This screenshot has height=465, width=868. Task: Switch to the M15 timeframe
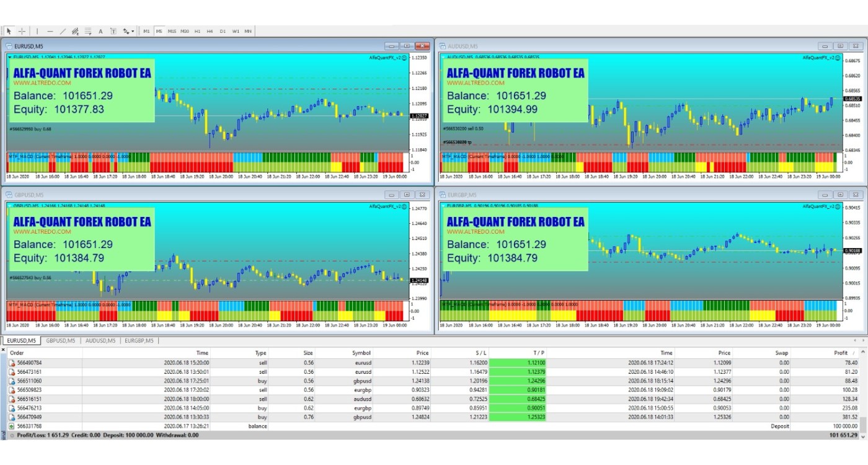[172, 31]
